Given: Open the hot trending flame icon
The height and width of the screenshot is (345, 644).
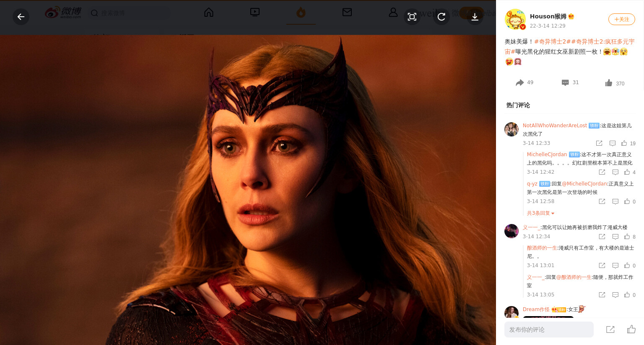Looking at the screenshot, I should tap(301, 13).
